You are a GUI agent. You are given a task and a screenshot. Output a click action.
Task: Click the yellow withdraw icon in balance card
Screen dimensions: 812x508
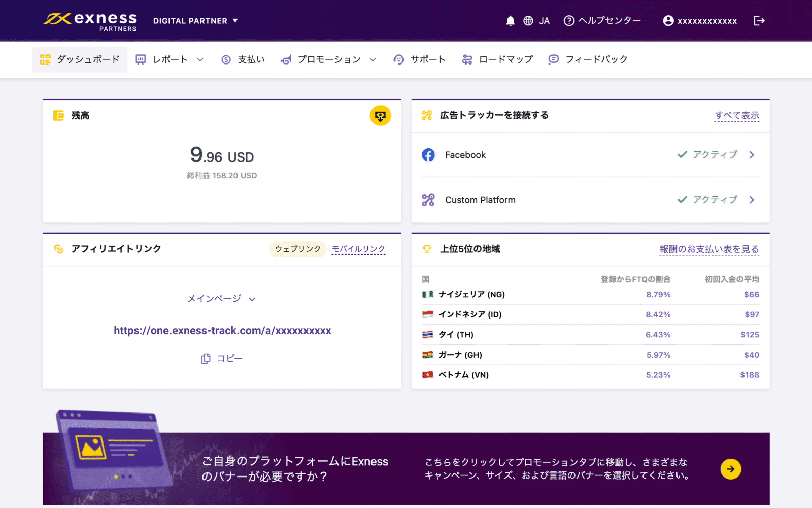point(380,116)
